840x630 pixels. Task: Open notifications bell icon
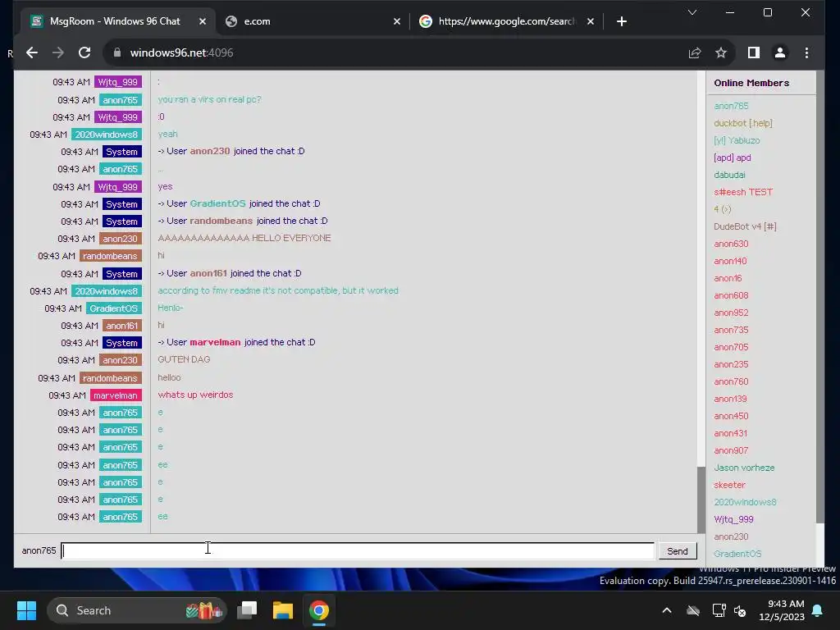point(818,610)
